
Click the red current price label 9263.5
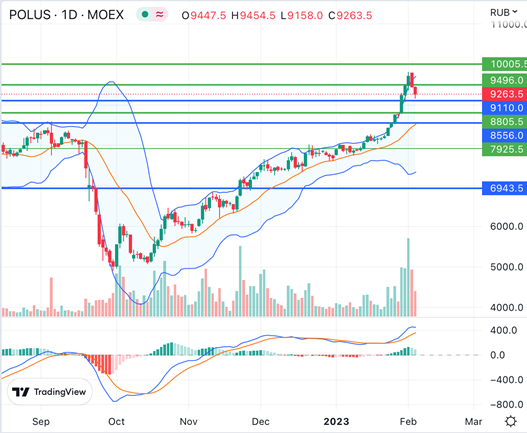tap(505, 94)
